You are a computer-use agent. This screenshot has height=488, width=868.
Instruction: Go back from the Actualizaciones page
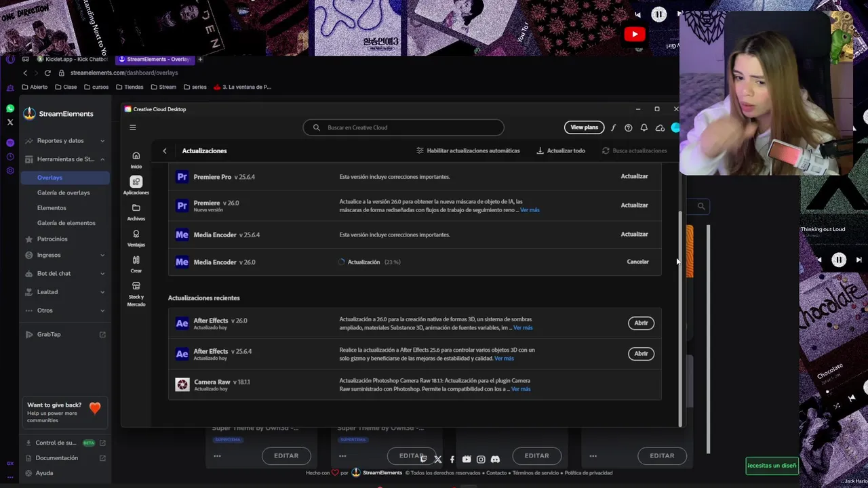tap(165, 150)
